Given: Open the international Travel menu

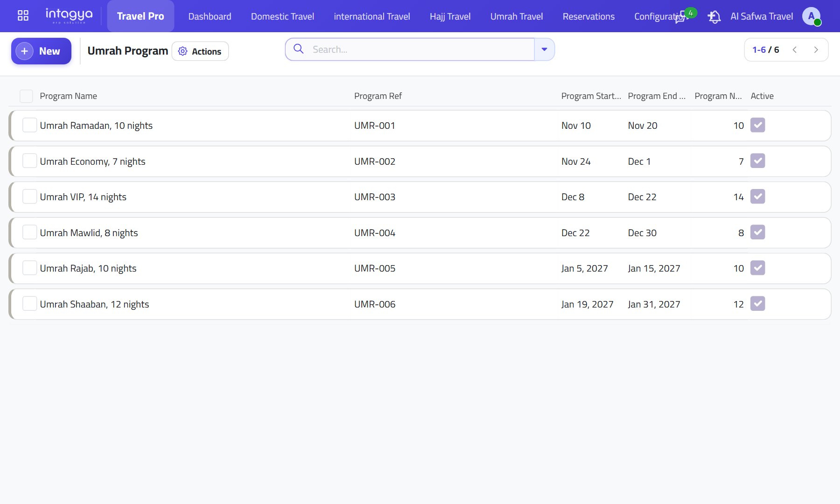Looking at the screenshot, I should click(372, 16).
